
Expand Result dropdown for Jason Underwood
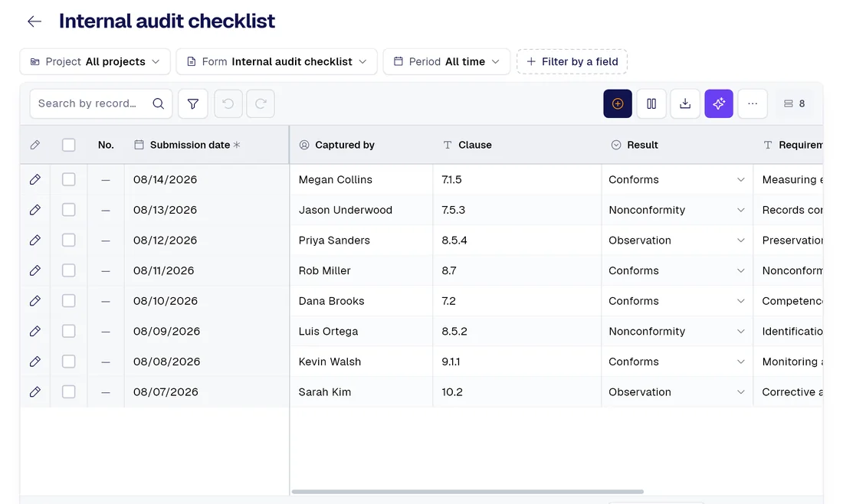(741, 210)
